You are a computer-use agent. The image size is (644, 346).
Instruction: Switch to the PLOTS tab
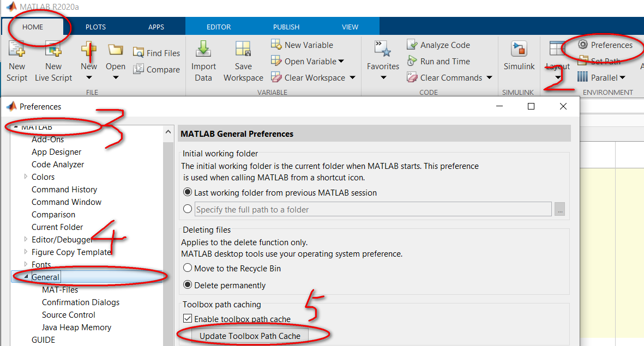coord(95,27)
